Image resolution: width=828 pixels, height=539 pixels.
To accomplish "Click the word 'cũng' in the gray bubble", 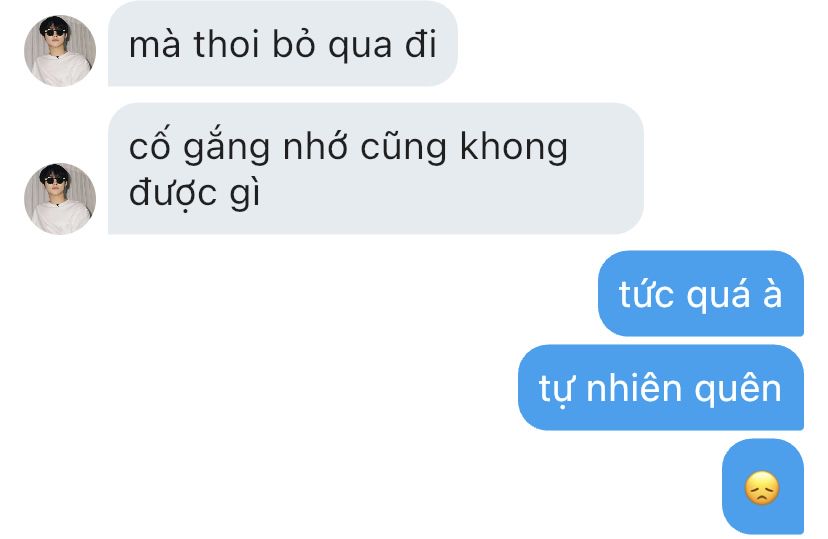I will [x=403, y=147].
